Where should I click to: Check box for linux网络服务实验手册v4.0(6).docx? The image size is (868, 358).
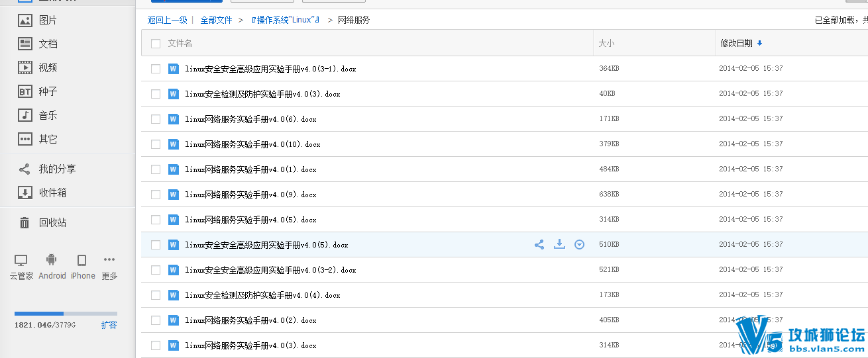(x=156, y=119)
